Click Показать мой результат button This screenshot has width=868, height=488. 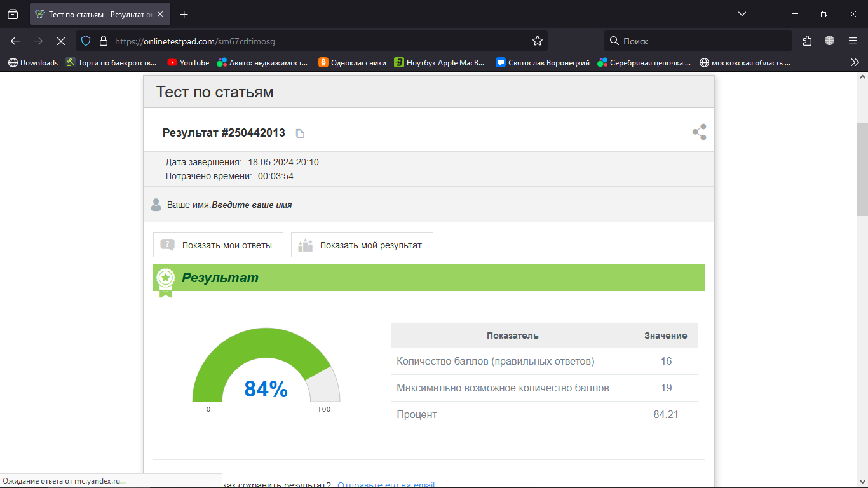coord(362,245)
